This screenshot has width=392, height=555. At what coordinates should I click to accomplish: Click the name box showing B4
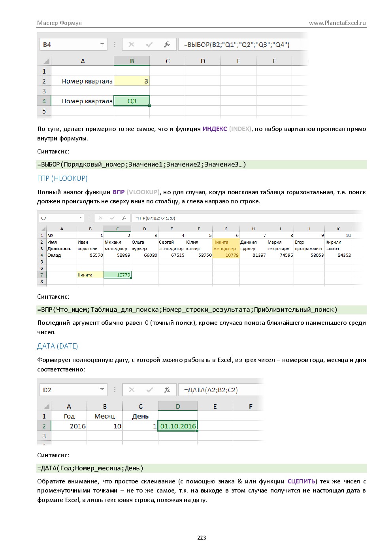click(x=73, y=45)
